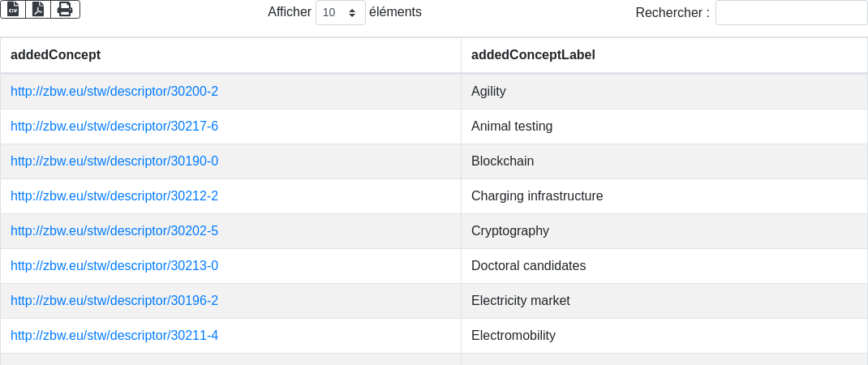Follow the descriptor 30196-2 link
Image resolution: width=868 pixels, height=365 pixels.
114,301
